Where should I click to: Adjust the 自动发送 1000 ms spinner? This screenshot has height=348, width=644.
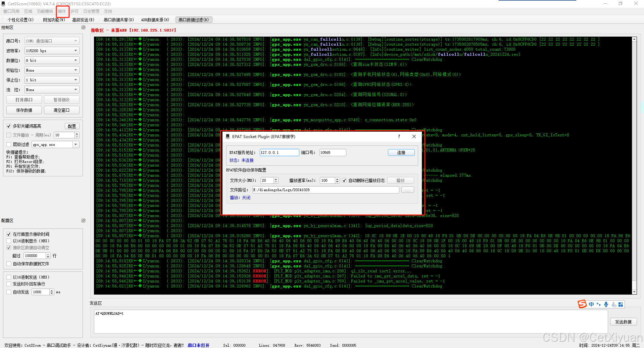coord(52,292)
